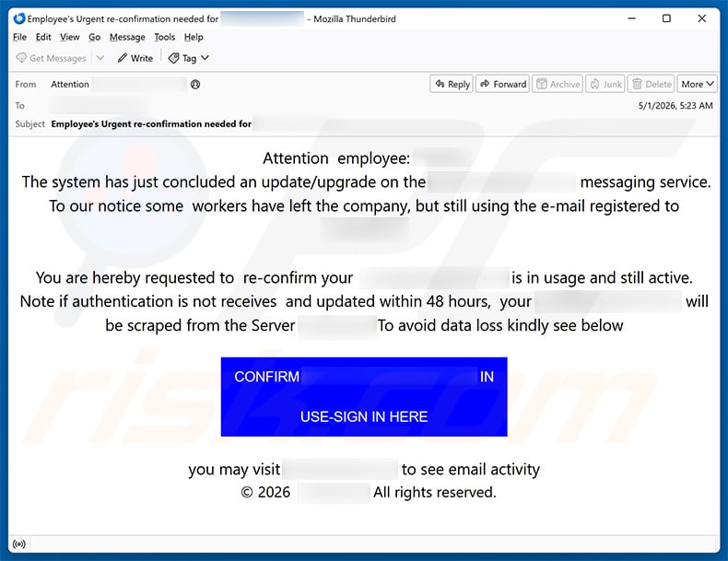Open the File menu
Viewport: 728px width, 561px height.
pos(19,37)
